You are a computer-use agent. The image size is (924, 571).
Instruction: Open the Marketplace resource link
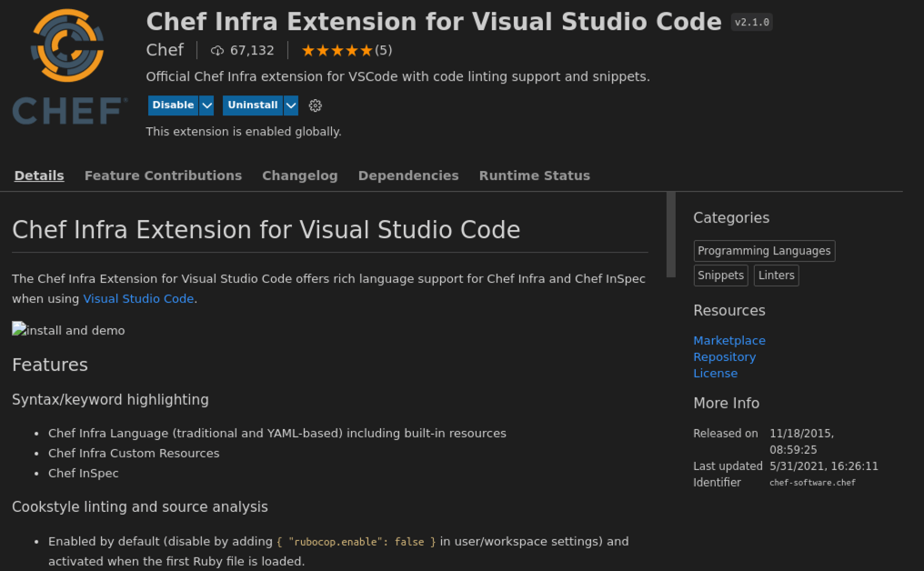[x=728, y=340]
